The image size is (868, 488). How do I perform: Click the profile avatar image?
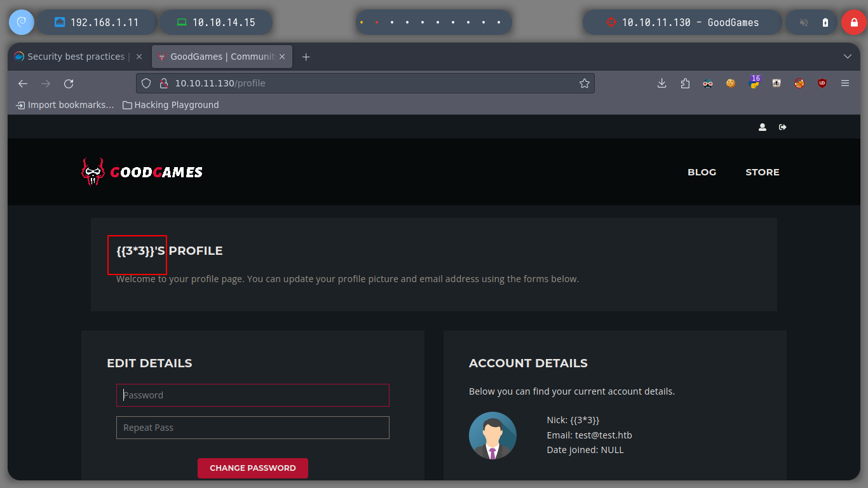(x=492, y=436)
